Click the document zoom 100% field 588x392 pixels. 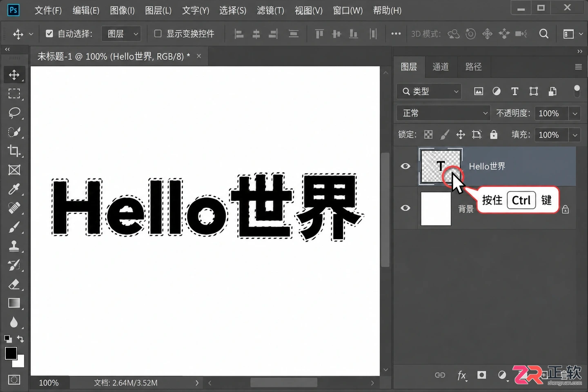pos(49,383)
